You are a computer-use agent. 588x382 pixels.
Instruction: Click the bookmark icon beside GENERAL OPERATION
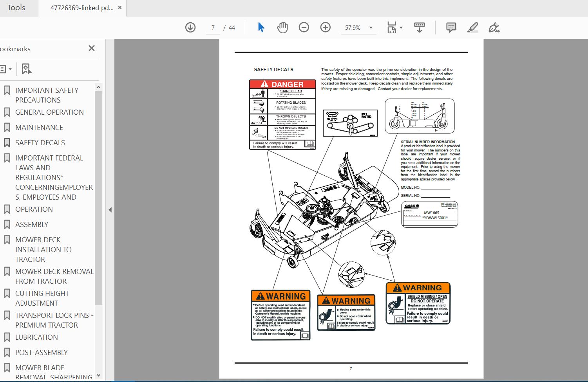click(7, 112)
